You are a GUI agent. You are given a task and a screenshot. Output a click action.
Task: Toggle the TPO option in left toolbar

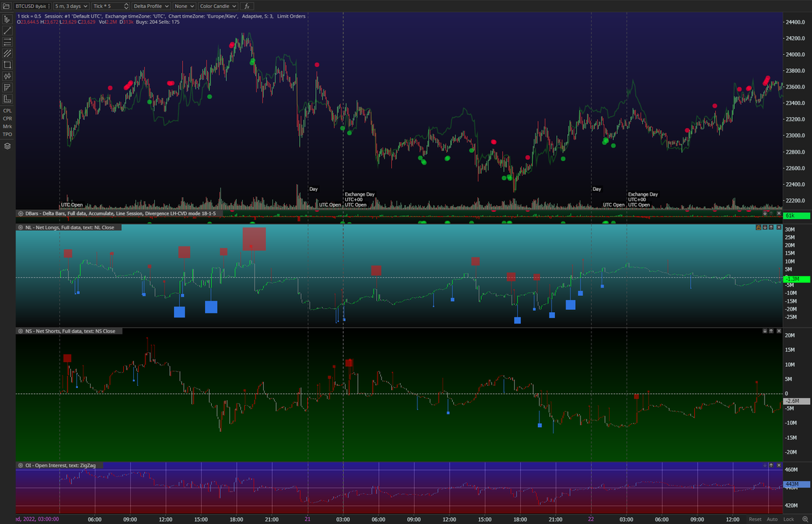click(x=7, y=134)
